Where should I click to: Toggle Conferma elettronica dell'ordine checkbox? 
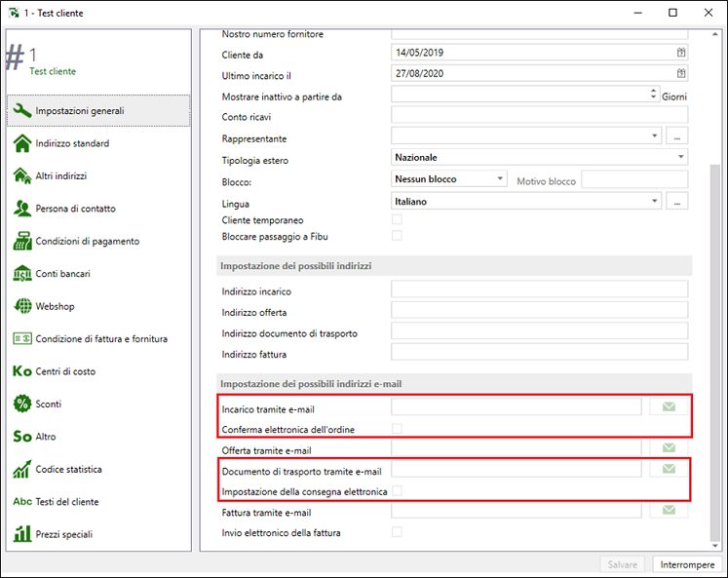397,429
